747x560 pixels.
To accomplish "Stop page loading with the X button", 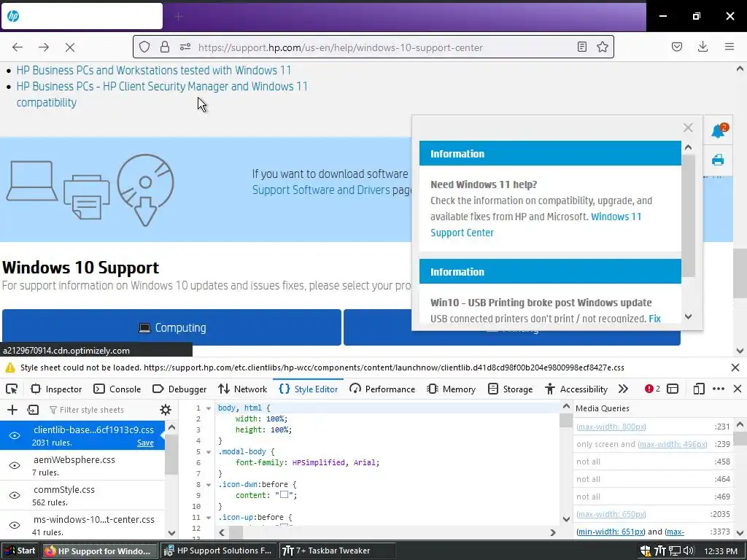I will (x=69, y=47).
